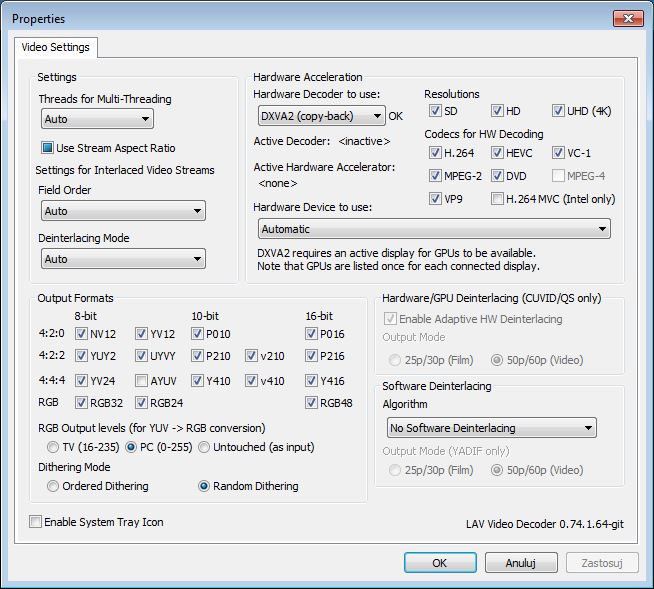Select TV (16-235) RGB output level
This screenshot has height=589, width=654.
(x=53, y=446)
